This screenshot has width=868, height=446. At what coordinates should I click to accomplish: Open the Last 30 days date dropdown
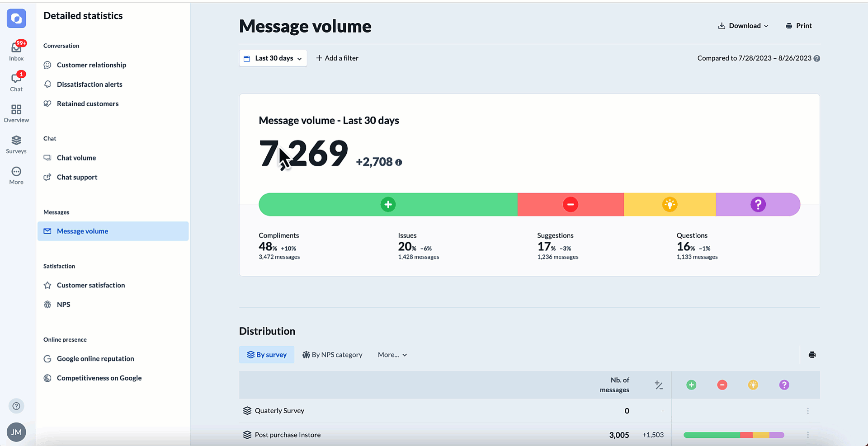pyautogui.click(x=273, y=58)
